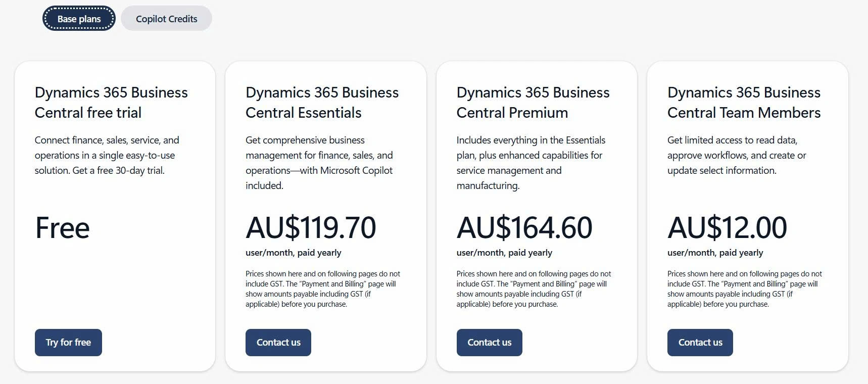Viewport: 868px width, 384px height.
Task: Select the Base plans tab
Action: (x=78, y=18)
